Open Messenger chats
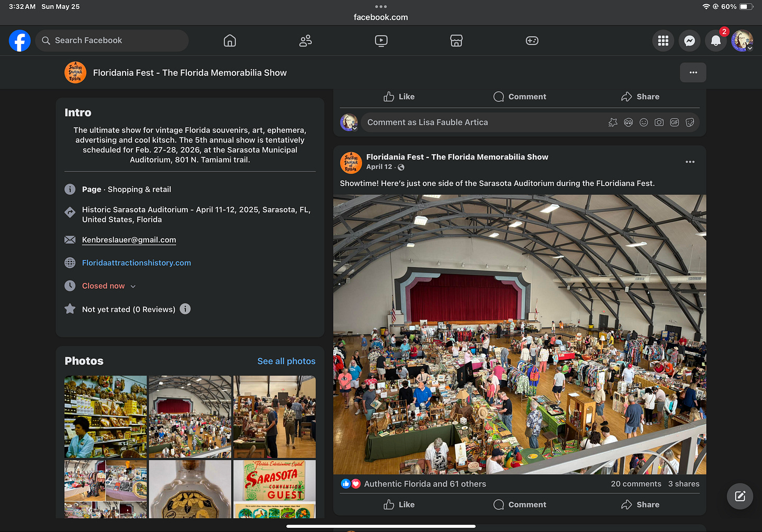 tap(690, 41)
